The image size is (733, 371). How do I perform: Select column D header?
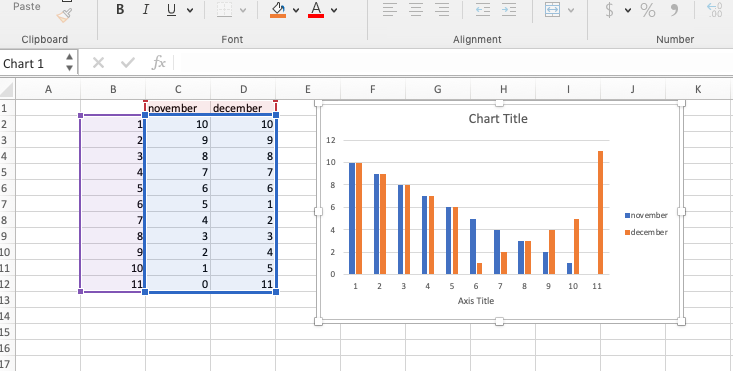pyautogui.click(x=243, y=89)
